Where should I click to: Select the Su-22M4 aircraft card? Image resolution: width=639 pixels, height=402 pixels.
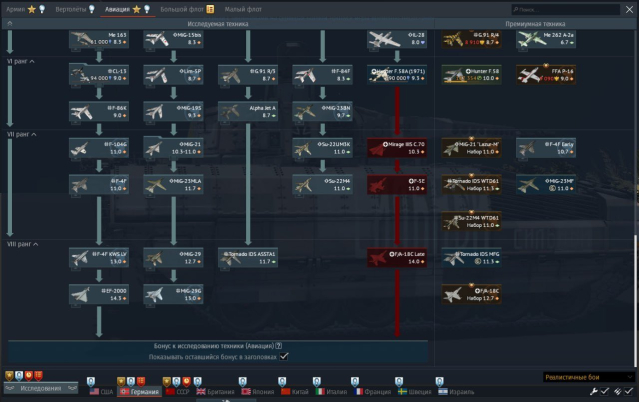322,184
